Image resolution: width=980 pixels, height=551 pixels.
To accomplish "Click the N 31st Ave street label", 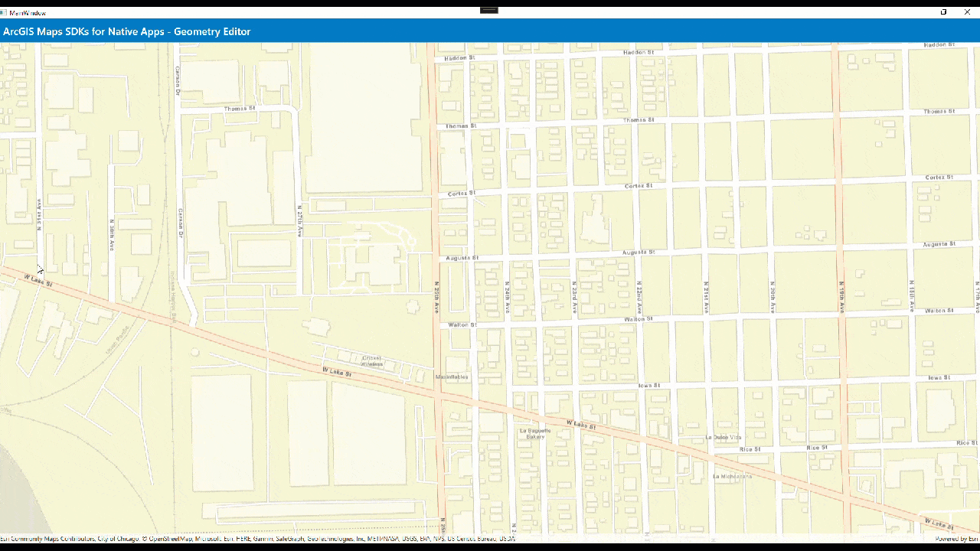I will click(38, 215).
